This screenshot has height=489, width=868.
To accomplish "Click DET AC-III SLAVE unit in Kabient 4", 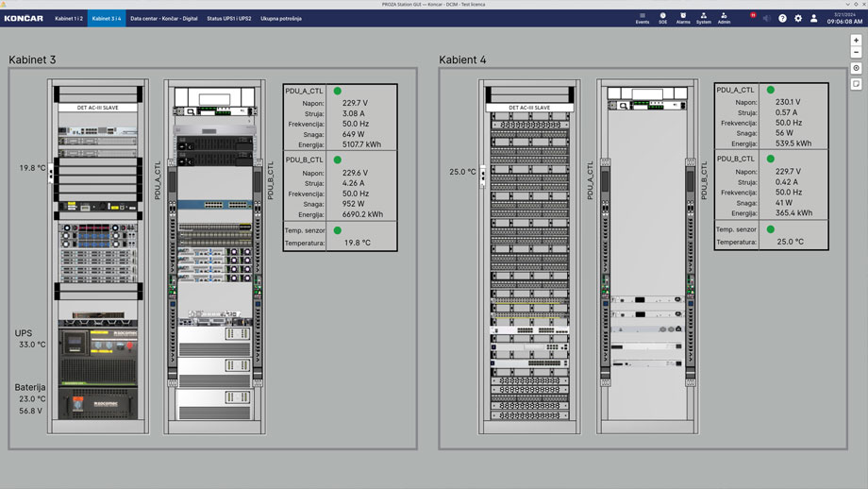I will [530, 108].
